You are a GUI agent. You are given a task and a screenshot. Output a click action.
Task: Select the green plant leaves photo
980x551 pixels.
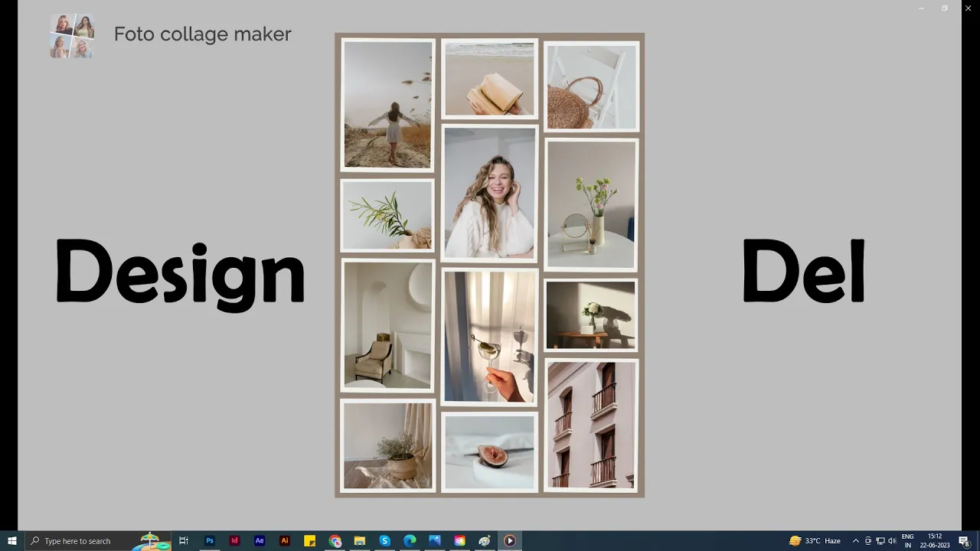point(387,215)
